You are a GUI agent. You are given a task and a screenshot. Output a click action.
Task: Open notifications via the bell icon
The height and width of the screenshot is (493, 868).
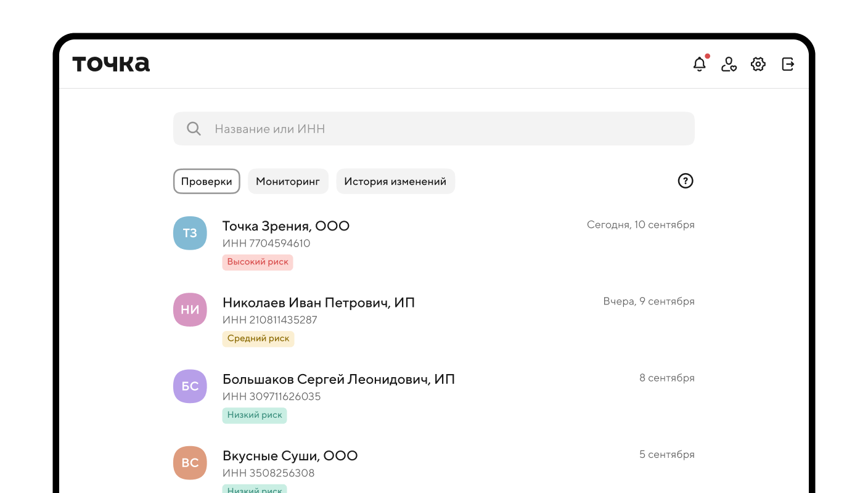coord(700,63)
